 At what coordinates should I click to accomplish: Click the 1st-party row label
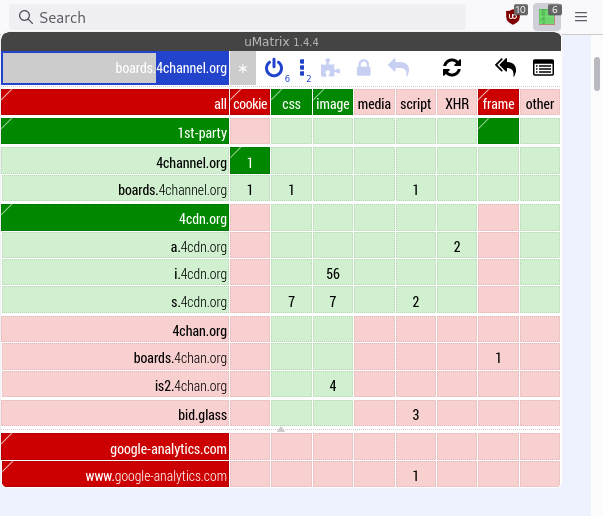coord(115,131)
